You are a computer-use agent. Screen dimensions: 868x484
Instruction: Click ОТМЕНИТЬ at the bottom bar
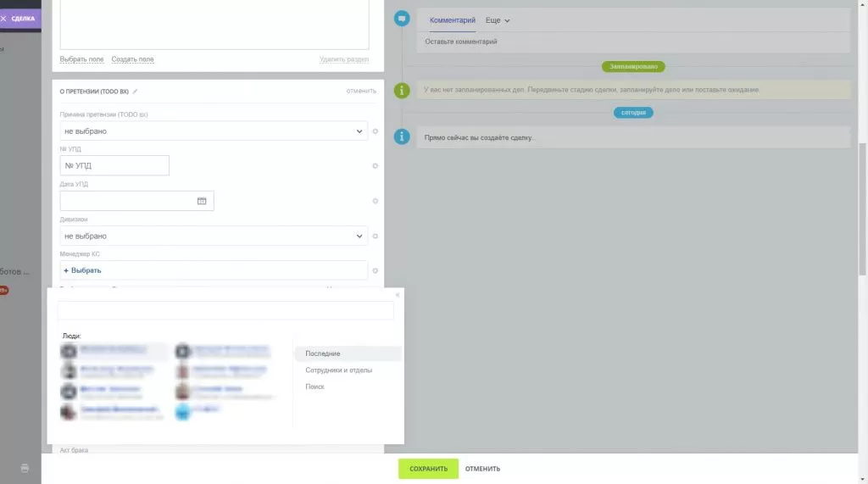pyautogui.click(x=482, y=469)
